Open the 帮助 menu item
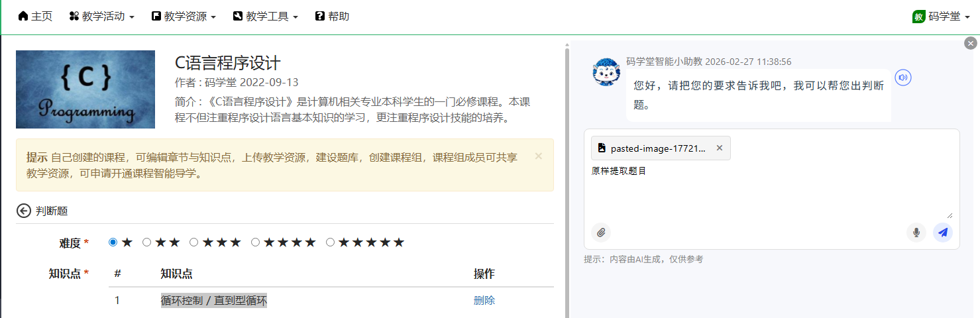 coord(332,17)
